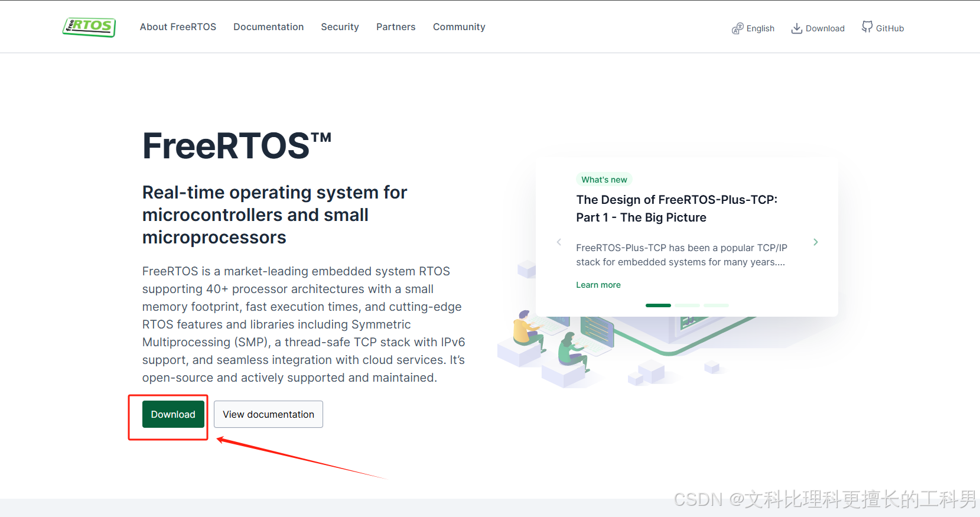Image resolution: width=980 pixels, height=517 pixels.
Task: Select the second carousel indicator bar
Action: tap(687, 305)
